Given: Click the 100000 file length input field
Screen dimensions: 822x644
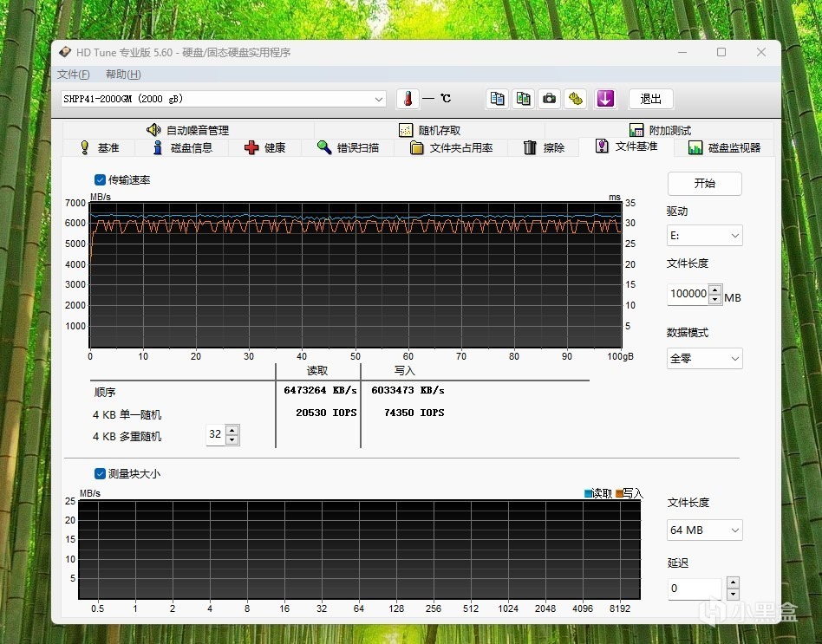Looking at the screenshot, I should pos(688,294).
